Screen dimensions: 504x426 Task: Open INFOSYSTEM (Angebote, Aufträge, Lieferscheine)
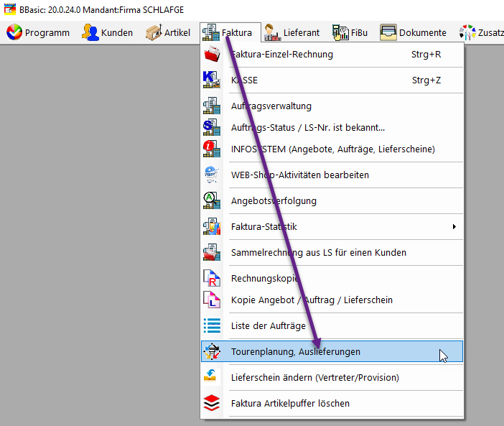coord(332,149)
